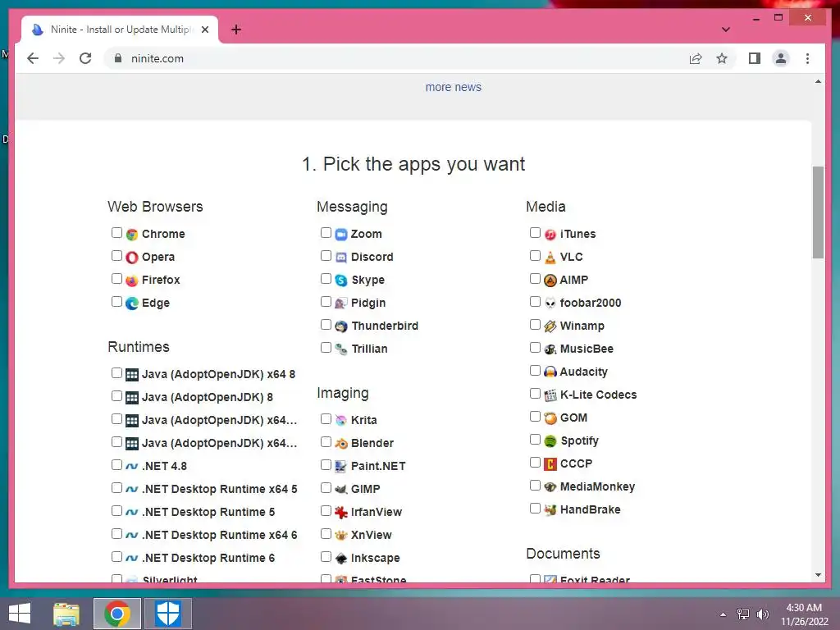The height and width of the screenshot is (630, 840).
Task: Tick the Discord checkbox
Action: (326, 256)
